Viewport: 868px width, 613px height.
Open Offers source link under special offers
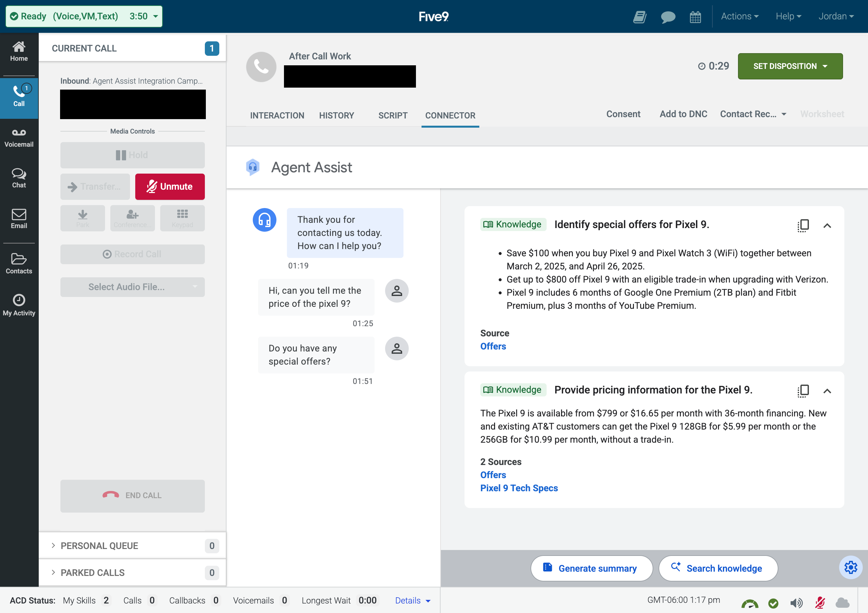click(493, 346)
